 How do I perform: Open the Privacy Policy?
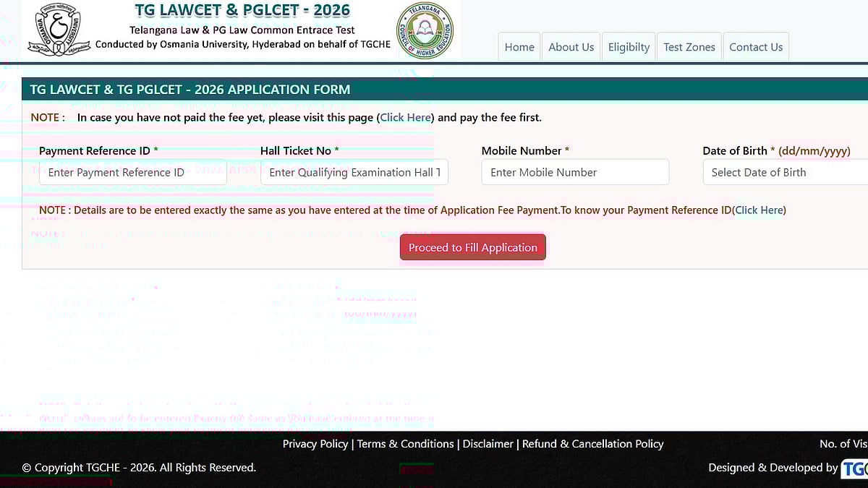(x=315, y=444)
